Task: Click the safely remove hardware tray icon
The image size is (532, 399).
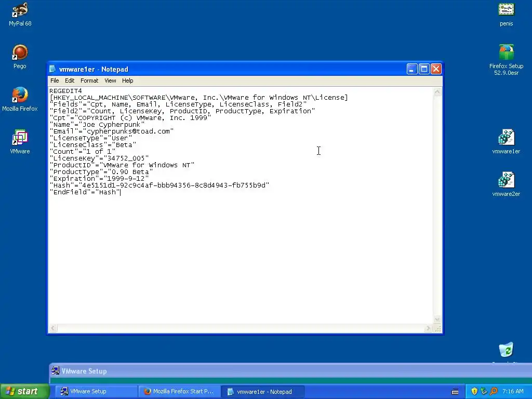Action: pos(484,391)
